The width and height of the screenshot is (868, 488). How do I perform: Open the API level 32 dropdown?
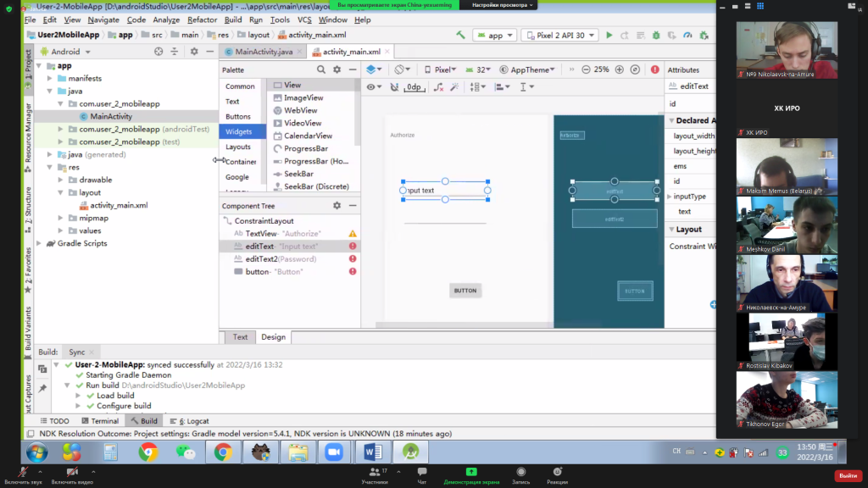pos(478,69)
